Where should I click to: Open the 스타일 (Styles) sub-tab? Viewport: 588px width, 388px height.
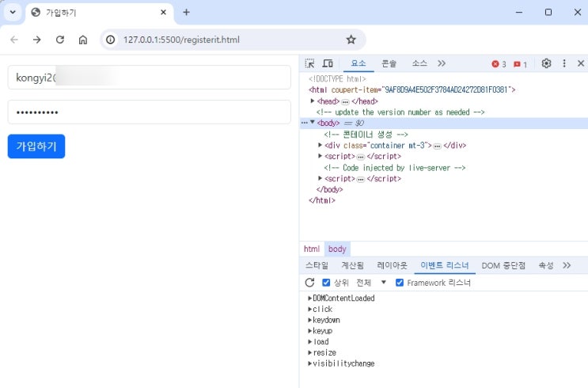click(317, 266)
